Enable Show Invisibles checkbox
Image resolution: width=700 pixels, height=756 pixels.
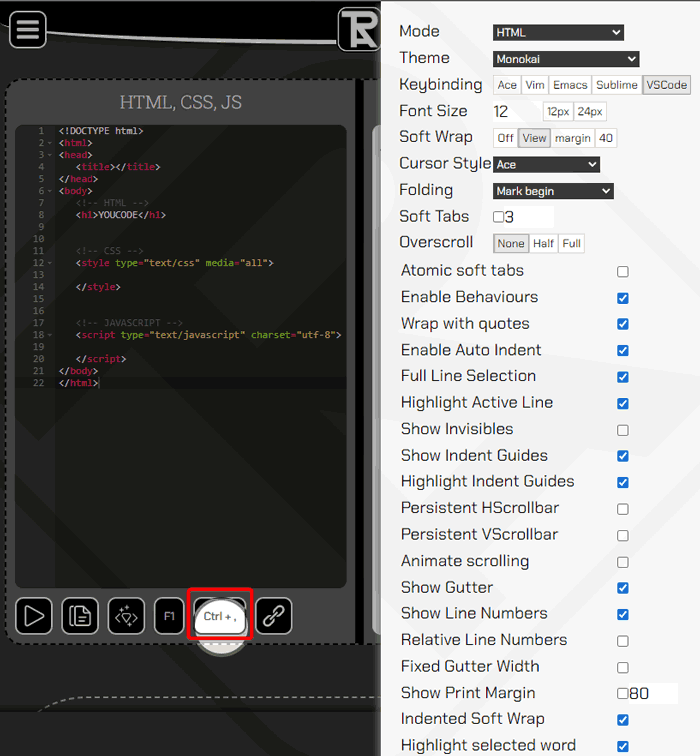[623, 430]
